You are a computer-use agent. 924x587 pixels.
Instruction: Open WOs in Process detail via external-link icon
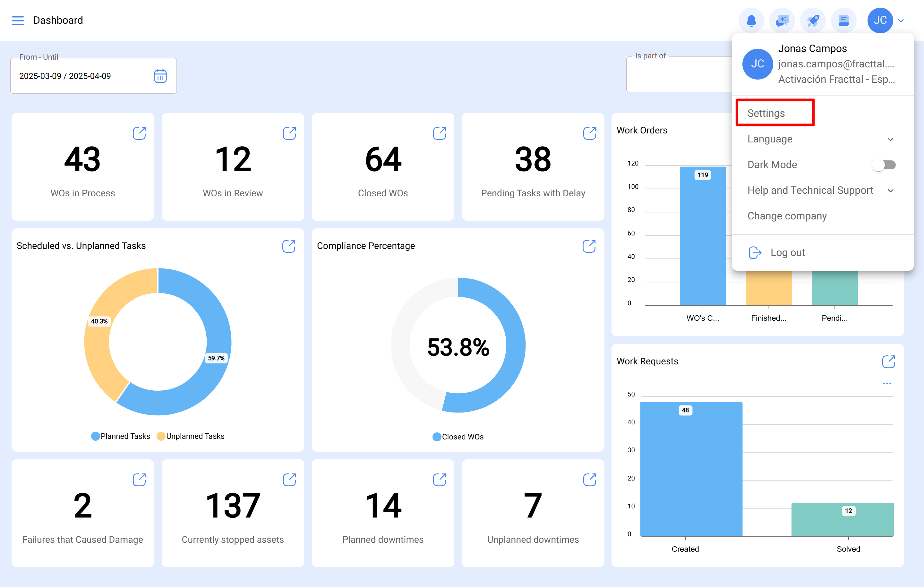[x=139, y=133]
